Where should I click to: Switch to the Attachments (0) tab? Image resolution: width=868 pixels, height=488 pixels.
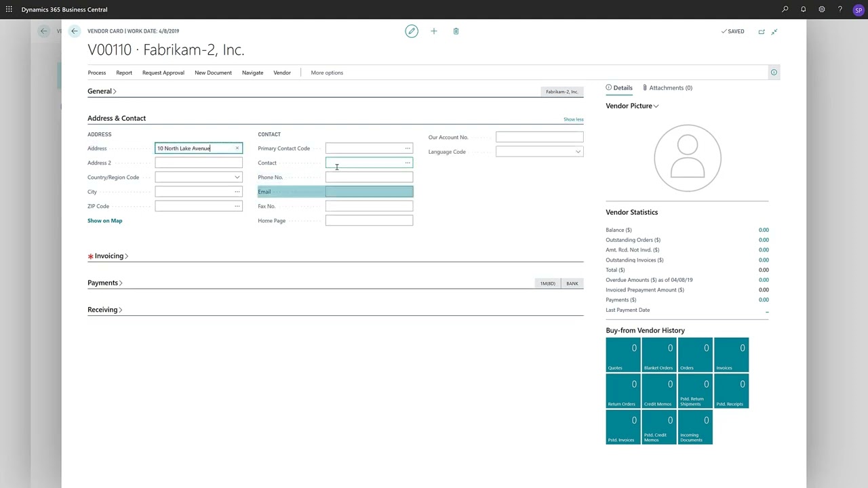pos(667,87)
